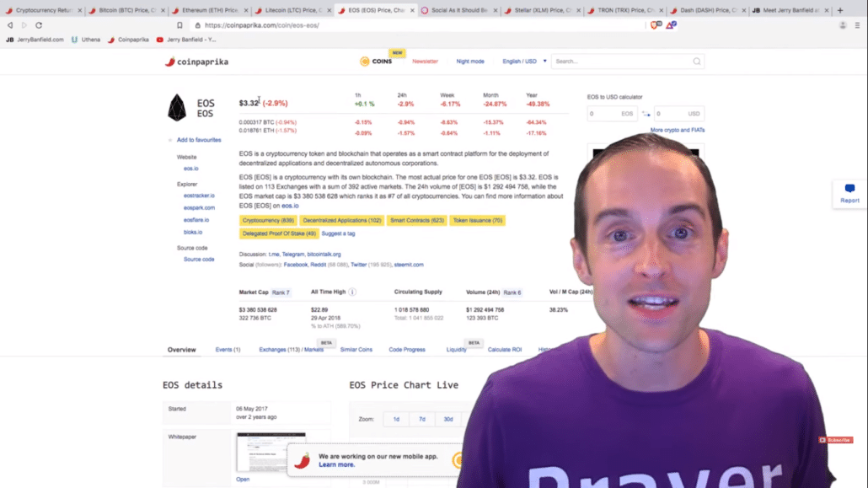Swap calculator currencies arrow icon

[x=646, y=114]
